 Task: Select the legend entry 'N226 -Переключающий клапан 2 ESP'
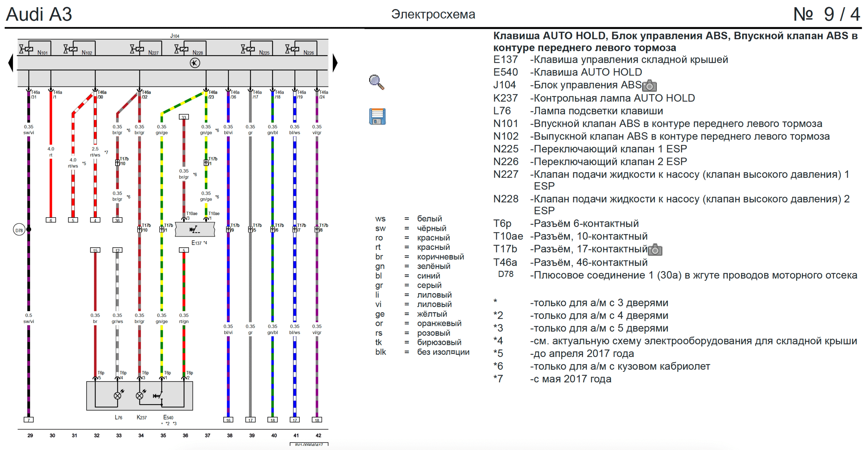[x=590, y=162]
